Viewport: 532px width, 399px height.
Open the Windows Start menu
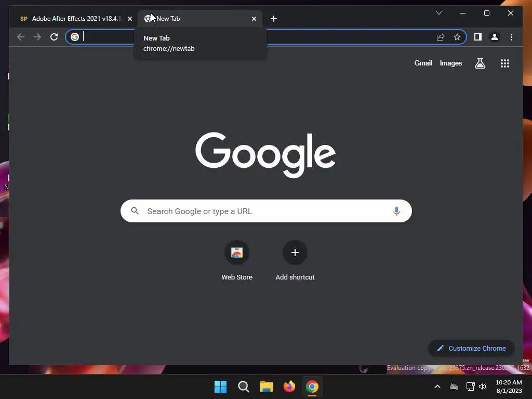click(x=220, y=387)
